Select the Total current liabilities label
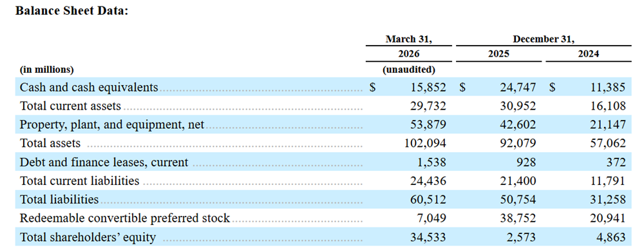The image size is (644, 252). (x=80, y=180)
